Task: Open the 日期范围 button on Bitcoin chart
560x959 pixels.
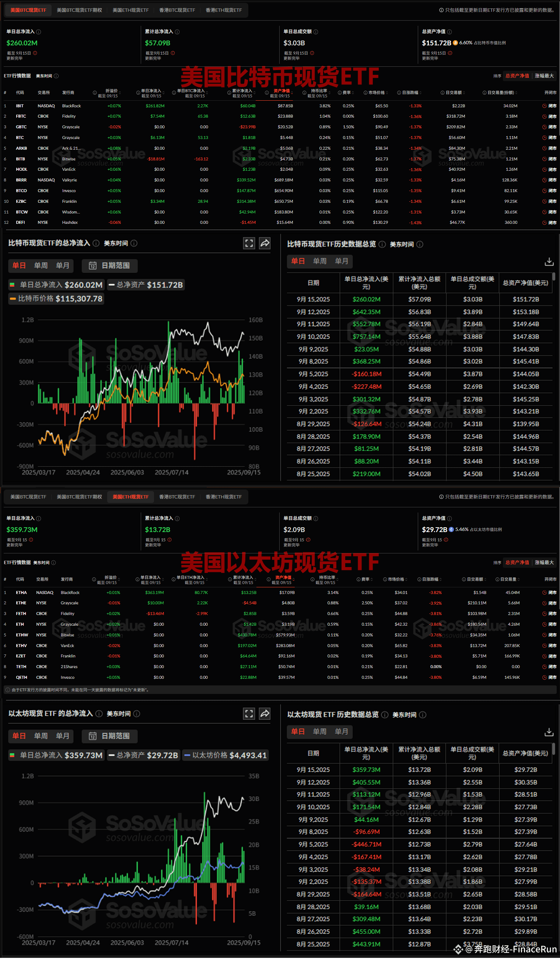Action: pos(110,265)
